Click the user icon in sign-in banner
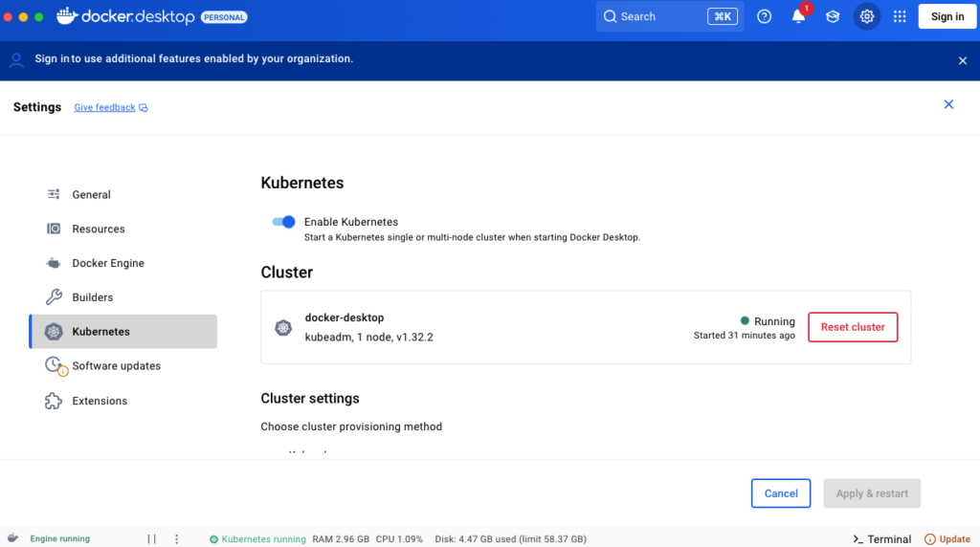980x547 pixels. click(16, 60)
